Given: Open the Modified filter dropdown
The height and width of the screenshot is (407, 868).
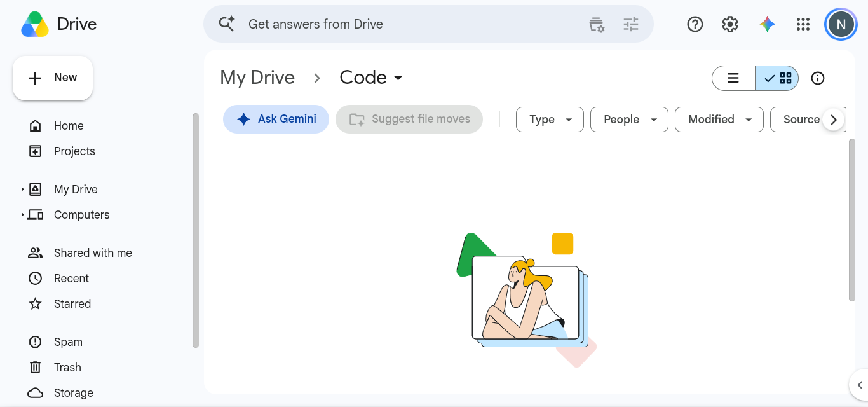Looking at the screenshot, I should [719, 120].
